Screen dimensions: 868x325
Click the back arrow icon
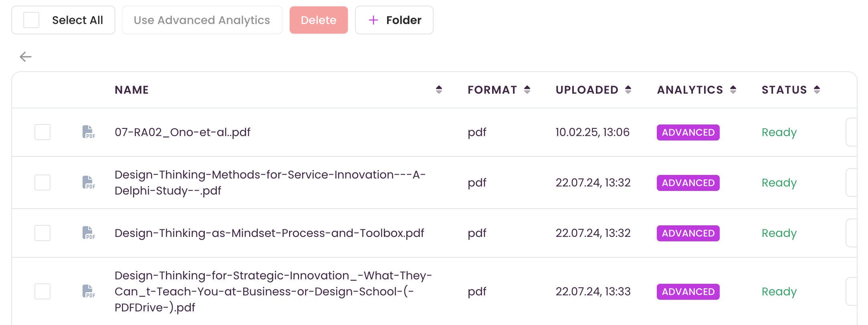click(26, 57)
